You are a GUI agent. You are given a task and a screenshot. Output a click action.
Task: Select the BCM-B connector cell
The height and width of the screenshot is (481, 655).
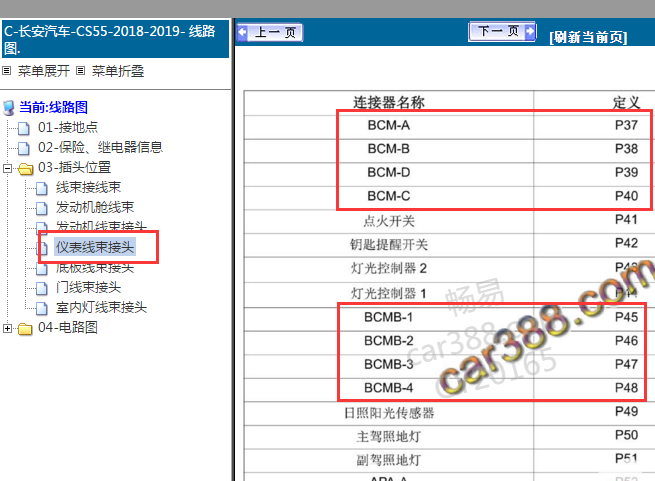(388, 149)
